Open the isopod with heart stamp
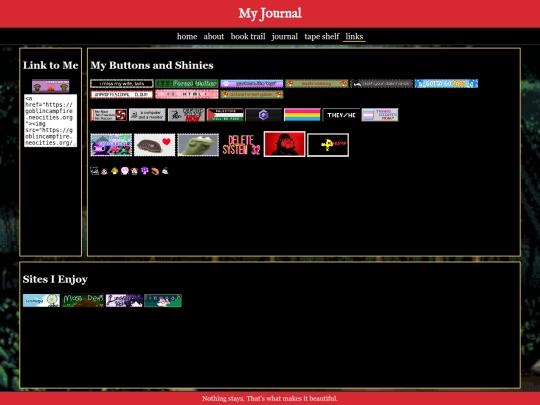 click(x=155, y=145)
